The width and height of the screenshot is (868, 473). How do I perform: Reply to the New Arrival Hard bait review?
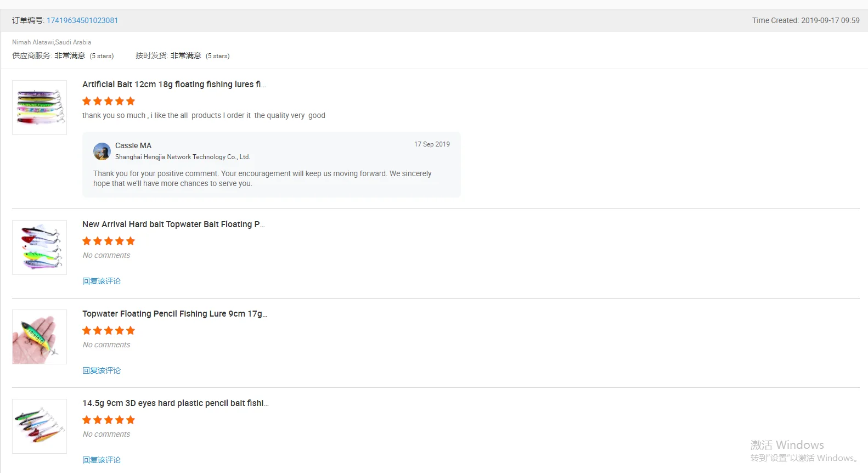coord(102,281)
